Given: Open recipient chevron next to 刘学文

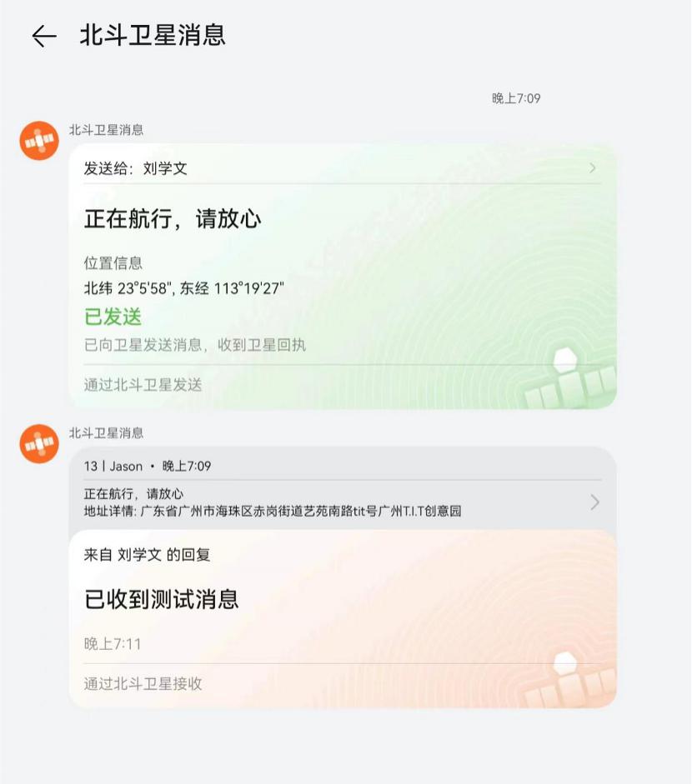Looking at the screenshot, I should click(593, 168).
